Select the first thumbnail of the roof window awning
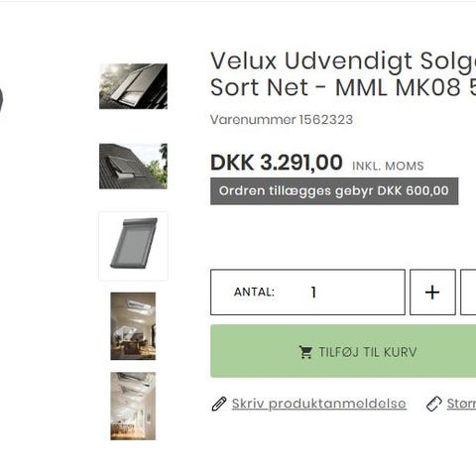This screenshot has height=476, width=476. point(133,86)
